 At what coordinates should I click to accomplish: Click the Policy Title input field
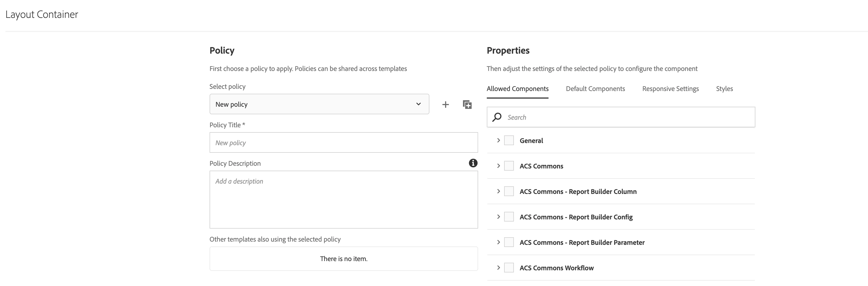pyautogui.click(x=343, y=143)
